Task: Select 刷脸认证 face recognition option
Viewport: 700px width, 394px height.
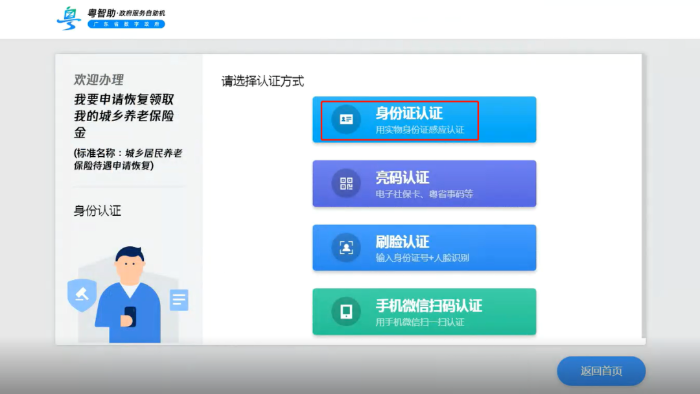Action: pyautogui.click(x=424, y=248)
